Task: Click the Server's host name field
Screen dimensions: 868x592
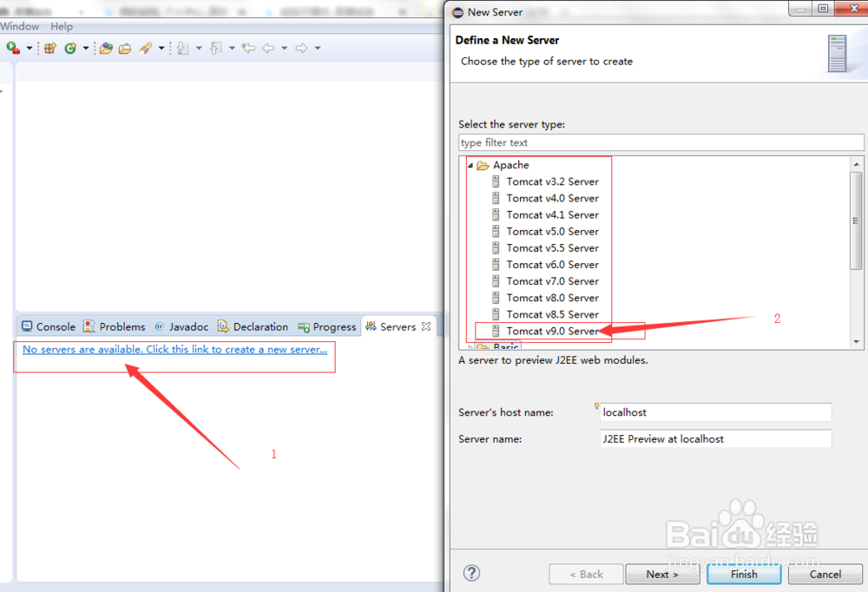Action: pyautogui.click(x=715, y=412)
